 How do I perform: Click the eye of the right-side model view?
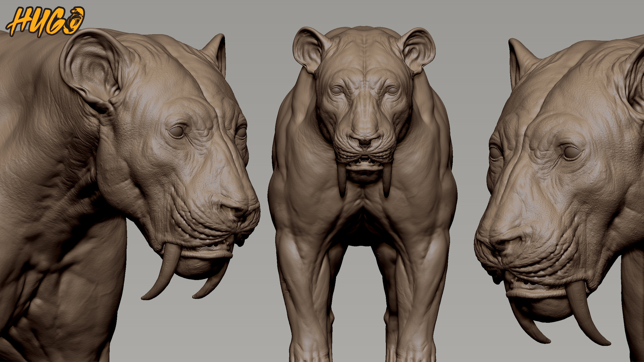coord(572,153)
